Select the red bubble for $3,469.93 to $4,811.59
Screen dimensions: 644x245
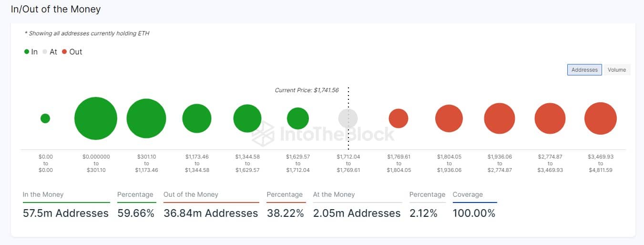(x=601, y=118)
